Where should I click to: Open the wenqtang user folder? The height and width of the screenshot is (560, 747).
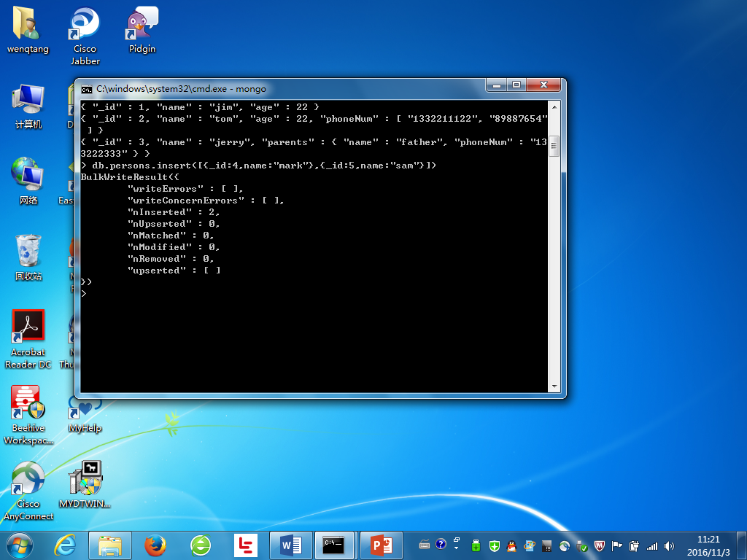click(28, 30)
